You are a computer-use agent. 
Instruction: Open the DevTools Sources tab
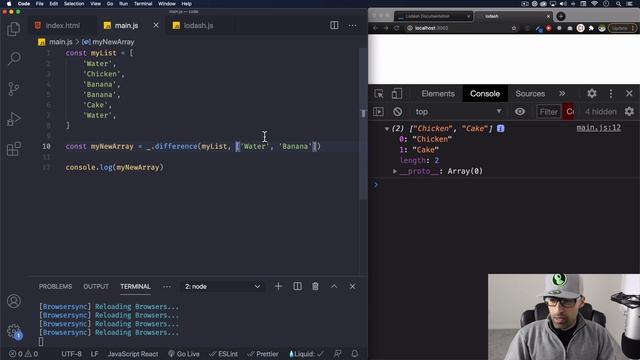530,93
